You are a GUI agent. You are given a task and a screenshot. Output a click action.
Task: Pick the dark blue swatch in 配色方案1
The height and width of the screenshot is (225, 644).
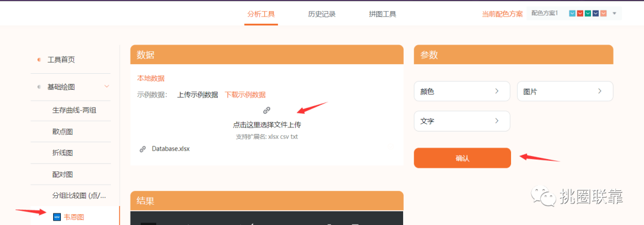(x=596, y=14)
